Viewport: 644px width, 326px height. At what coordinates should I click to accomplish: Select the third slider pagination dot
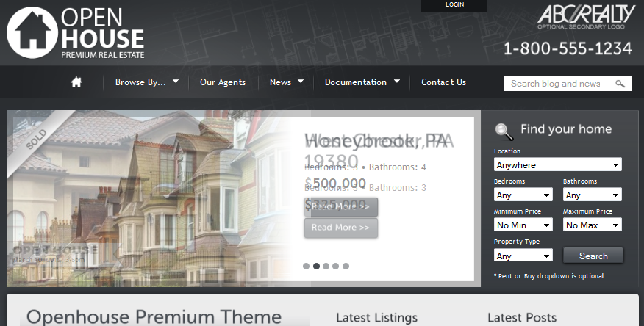(326, 266)
